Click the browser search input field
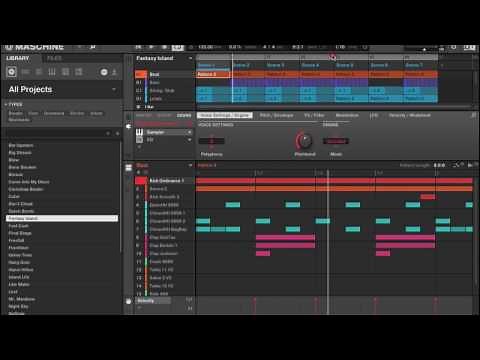 pos(55,133)
